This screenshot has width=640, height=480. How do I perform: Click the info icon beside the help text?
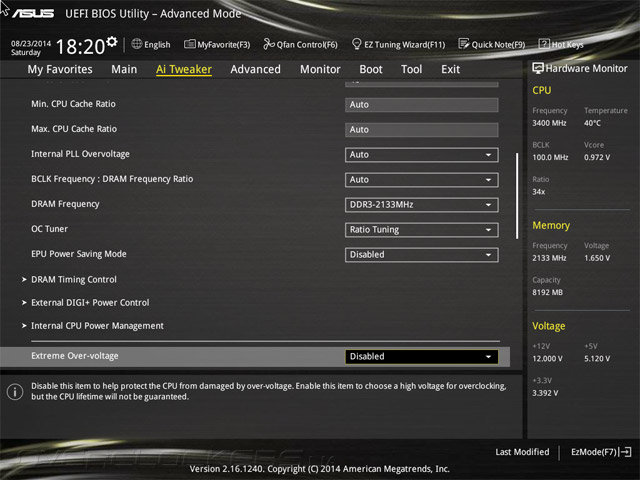pos(15,392)
